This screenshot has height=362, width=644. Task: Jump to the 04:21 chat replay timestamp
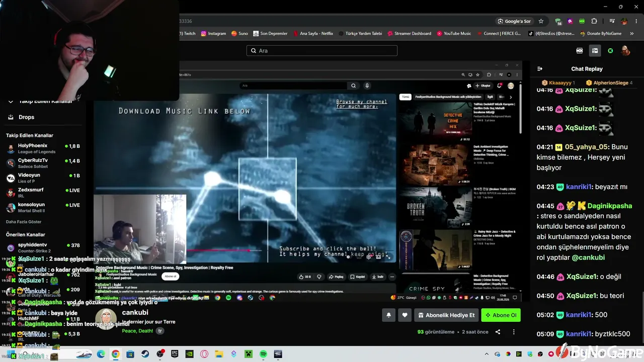tap(545, 147)
